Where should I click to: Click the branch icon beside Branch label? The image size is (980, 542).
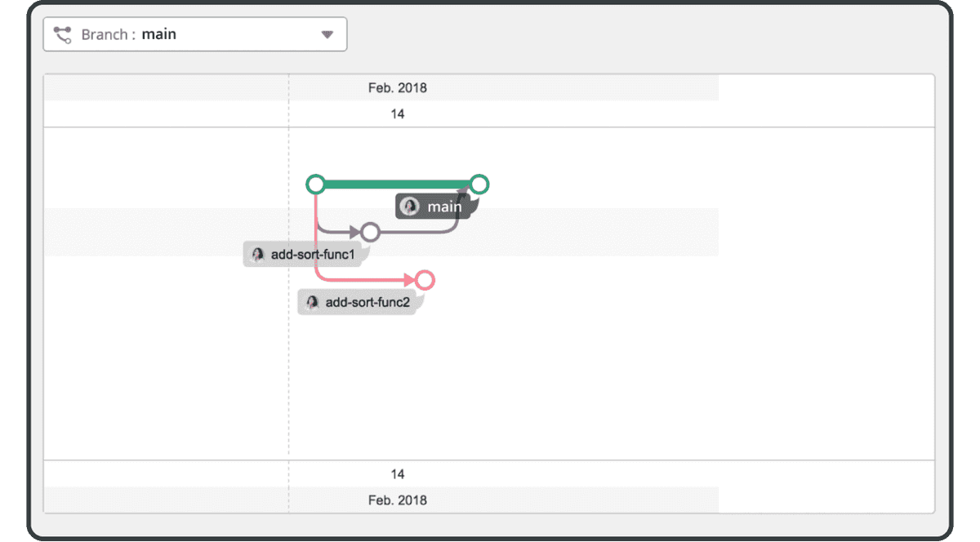click(63, 34)
